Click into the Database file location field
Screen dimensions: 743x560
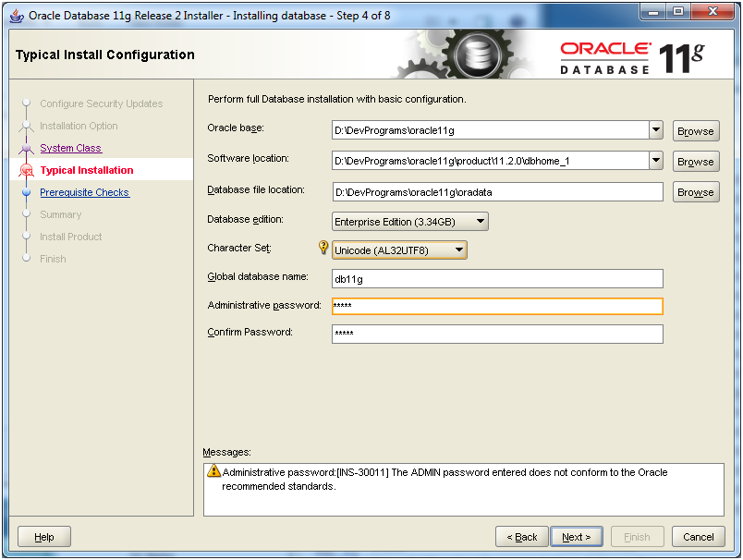[x=497, y=192]
